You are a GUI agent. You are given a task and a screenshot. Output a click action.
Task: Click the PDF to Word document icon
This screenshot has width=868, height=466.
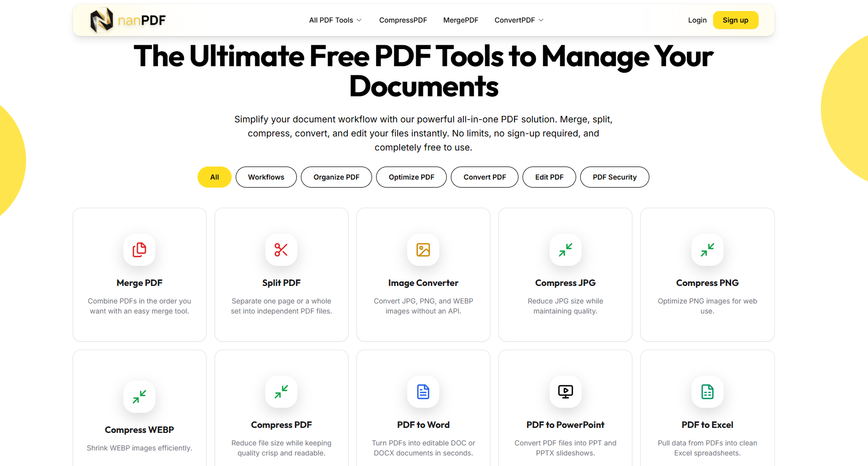[423, 392]
